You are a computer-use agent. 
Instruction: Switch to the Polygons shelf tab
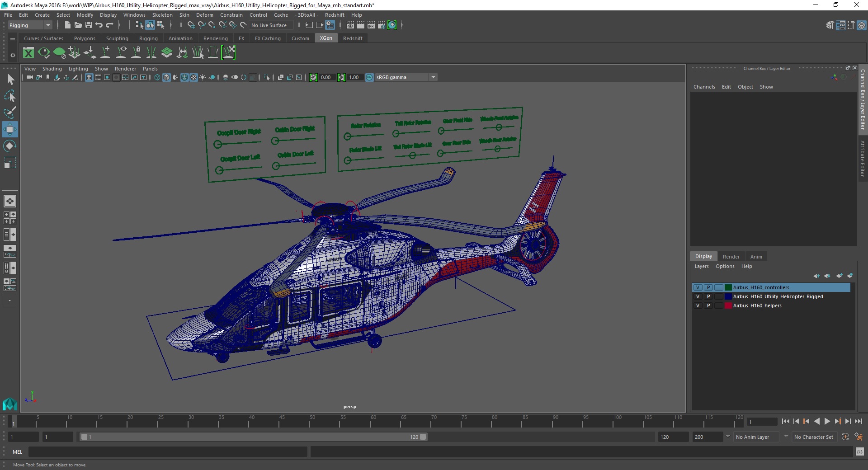pyautogui.click(x=85, y=38)
